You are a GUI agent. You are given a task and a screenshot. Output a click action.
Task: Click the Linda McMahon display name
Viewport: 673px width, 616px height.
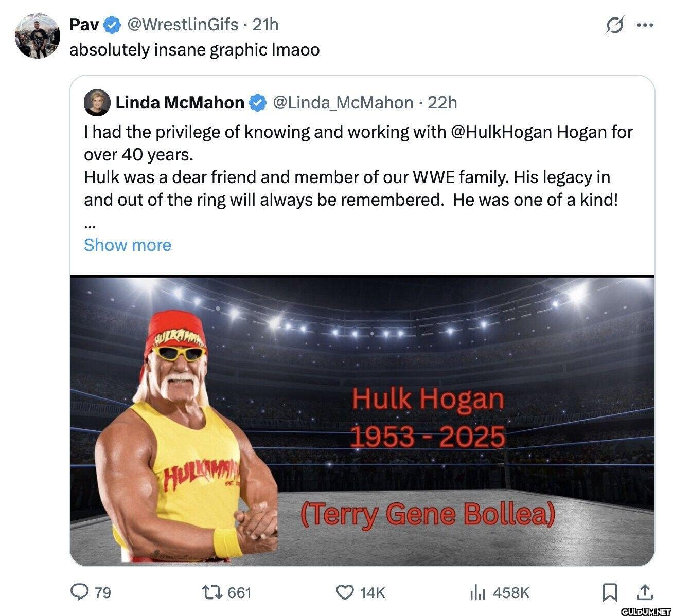[x=180, y=103]
